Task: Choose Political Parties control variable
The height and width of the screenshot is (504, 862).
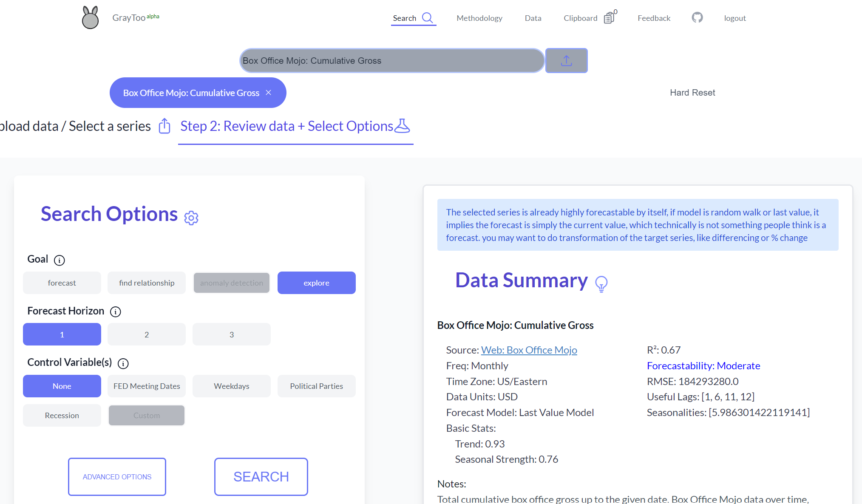Action: [x=317, y=386]
